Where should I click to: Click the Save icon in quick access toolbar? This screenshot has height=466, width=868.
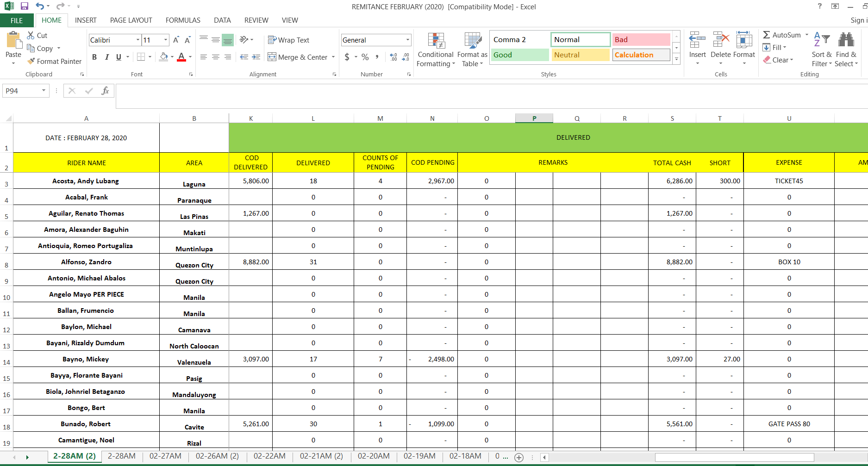[25, 6]
